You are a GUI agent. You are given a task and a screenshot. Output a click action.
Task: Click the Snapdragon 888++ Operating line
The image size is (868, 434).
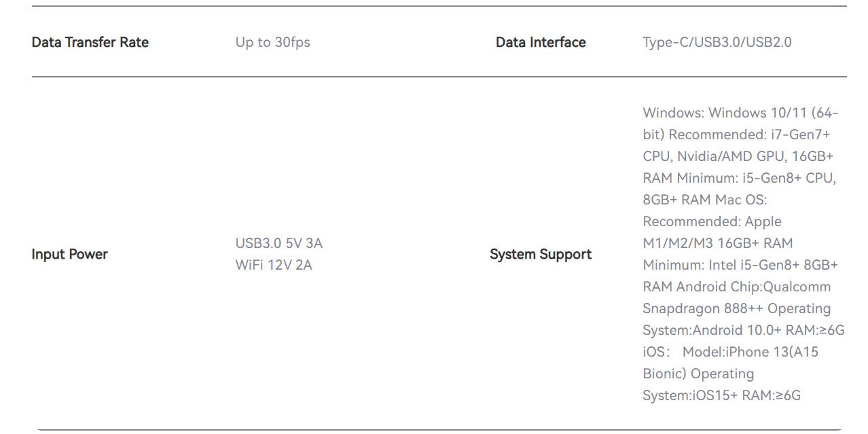pos(736,308)
